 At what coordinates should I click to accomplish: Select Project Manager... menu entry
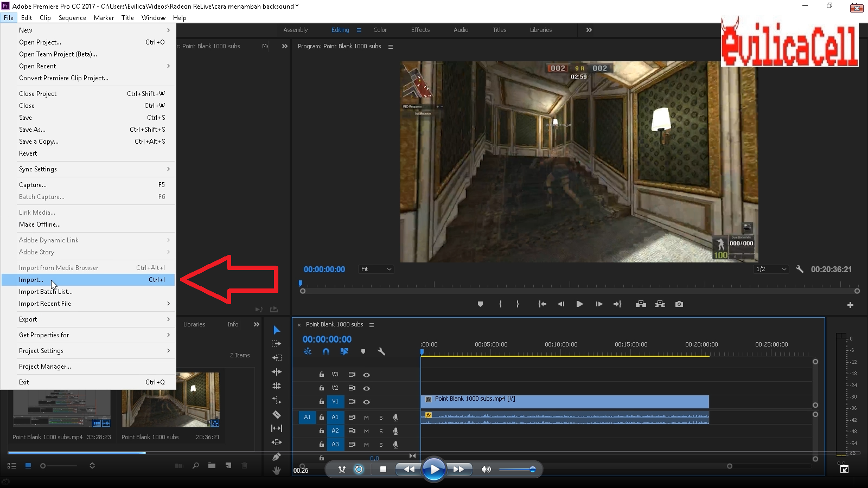(88, 367)
